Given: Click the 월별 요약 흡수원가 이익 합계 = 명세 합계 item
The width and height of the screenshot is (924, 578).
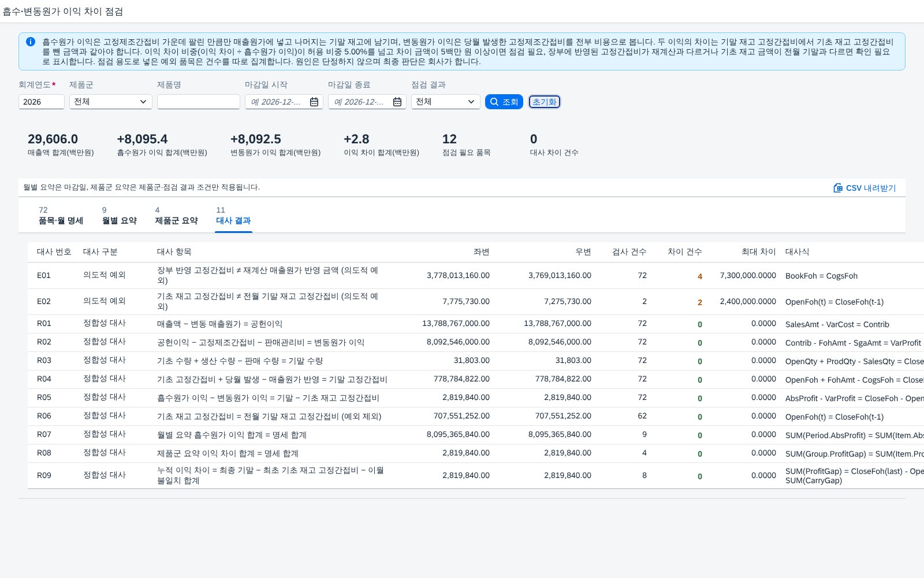Looking at the screenshot, I should pyautogui.click(x=232, y=435).
